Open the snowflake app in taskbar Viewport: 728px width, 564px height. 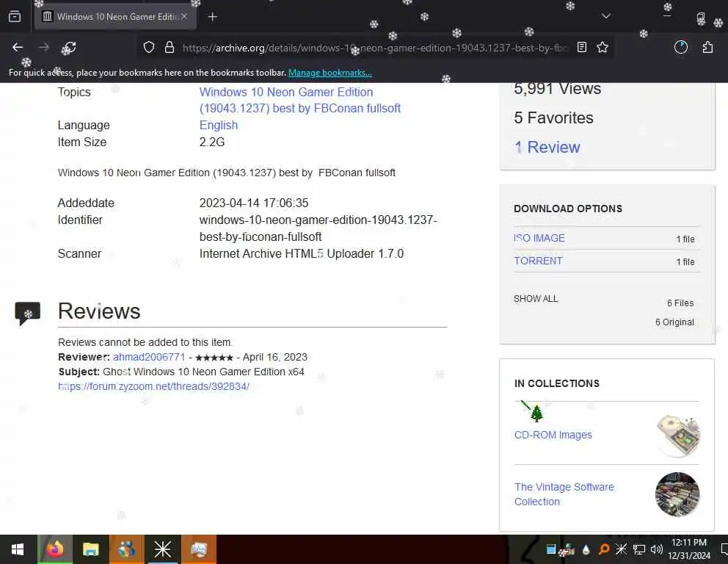click(162, 549)
